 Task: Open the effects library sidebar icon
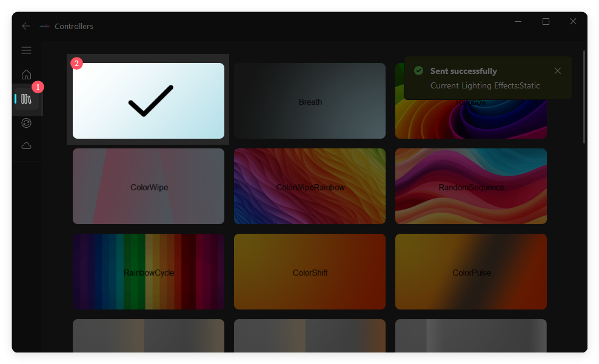(x=26, y=99)
